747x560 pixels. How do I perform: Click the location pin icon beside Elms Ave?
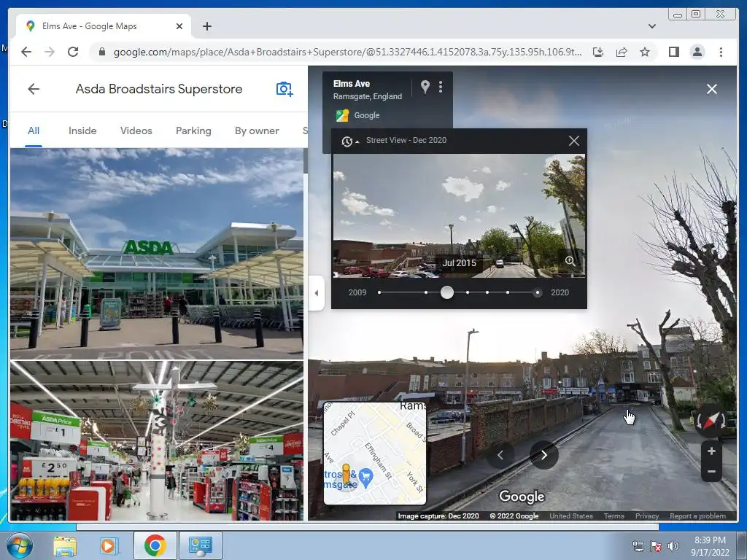(425, 87)
